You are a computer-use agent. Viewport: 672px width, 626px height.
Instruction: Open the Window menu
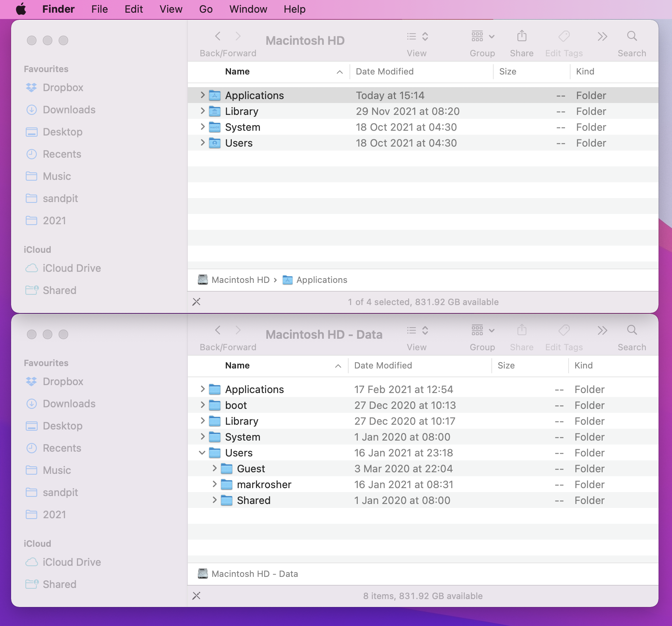click(248, 9)
